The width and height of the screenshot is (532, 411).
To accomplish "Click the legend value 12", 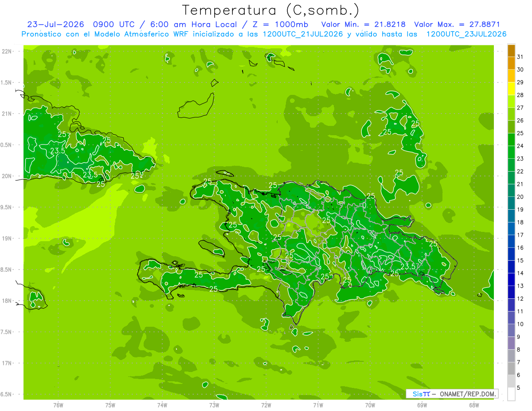I will point(520,298).
